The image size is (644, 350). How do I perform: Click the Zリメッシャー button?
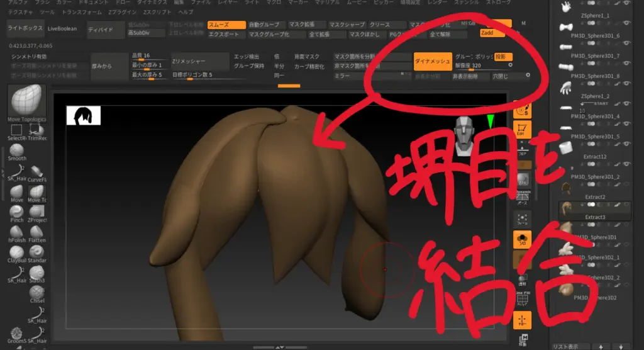pyautogui.click(x=200, y=61)
